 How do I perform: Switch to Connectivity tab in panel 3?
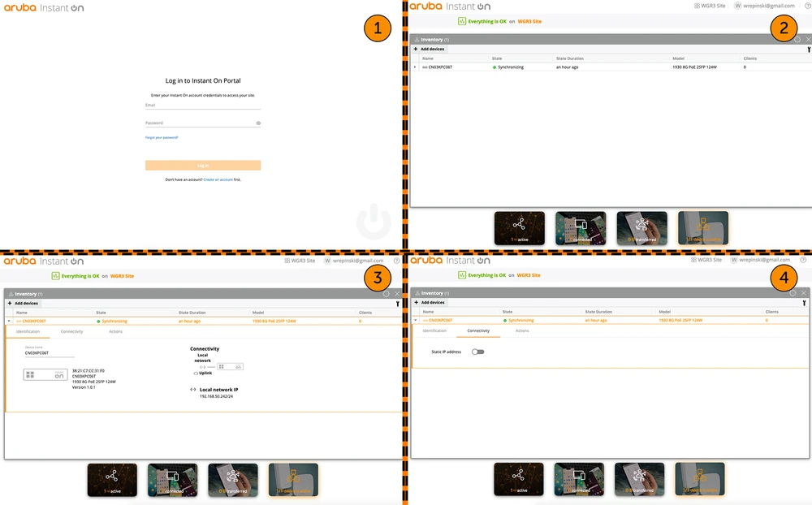tap(71, 331)
